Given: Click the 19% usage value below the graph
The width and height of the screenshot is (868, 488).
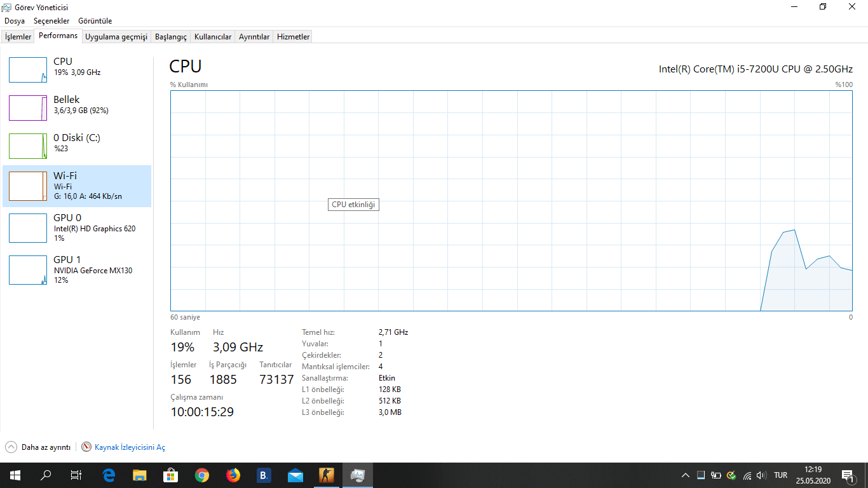Looking at the screenshot, I should coord(182,347).
